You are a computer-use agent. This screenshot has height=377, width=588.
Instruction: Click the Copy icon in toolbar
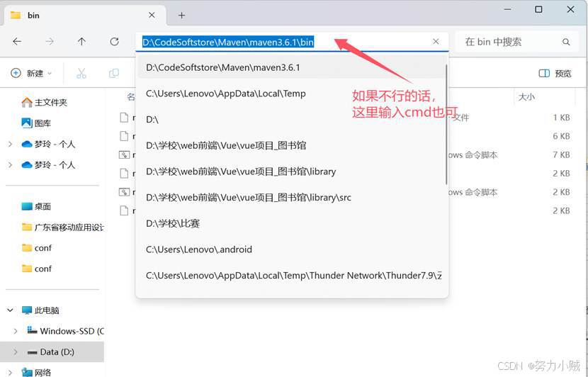(113, 73)
